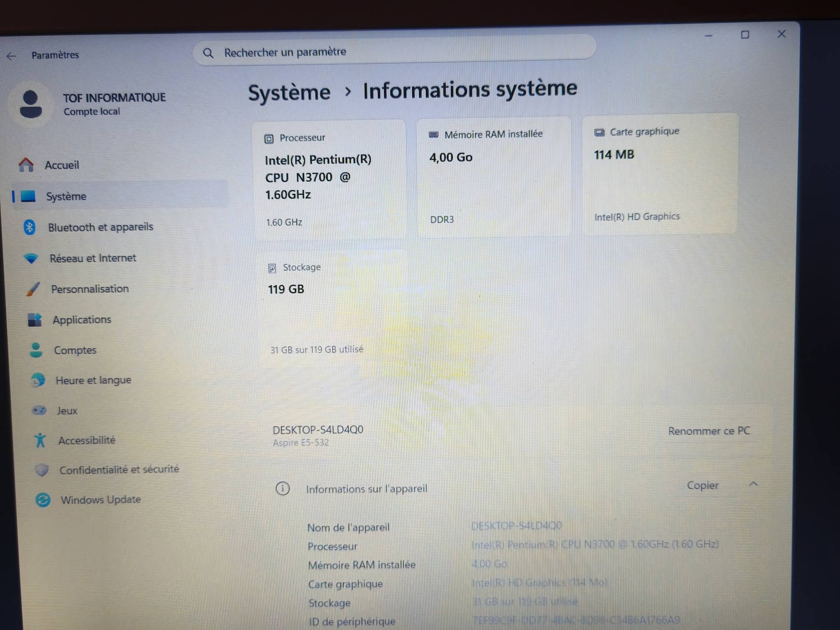Screen dimensions: 840x630
Task: Click the 31 GB sur 119 GB utilisé text
Action: point(317,349)
